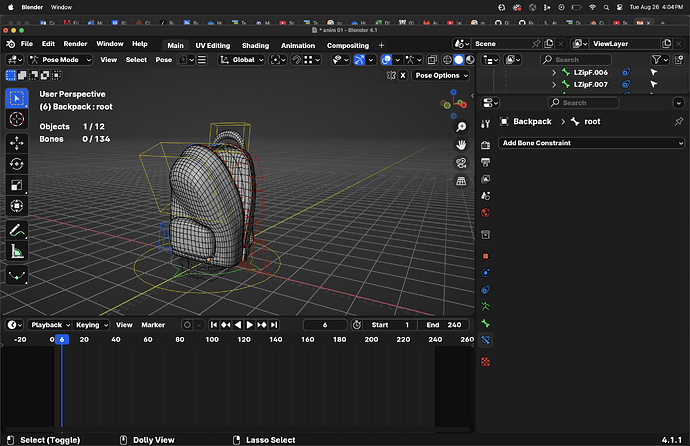The image size is (690, 446).
Task: Open the Scene properties tab
Action: point(485,196)
